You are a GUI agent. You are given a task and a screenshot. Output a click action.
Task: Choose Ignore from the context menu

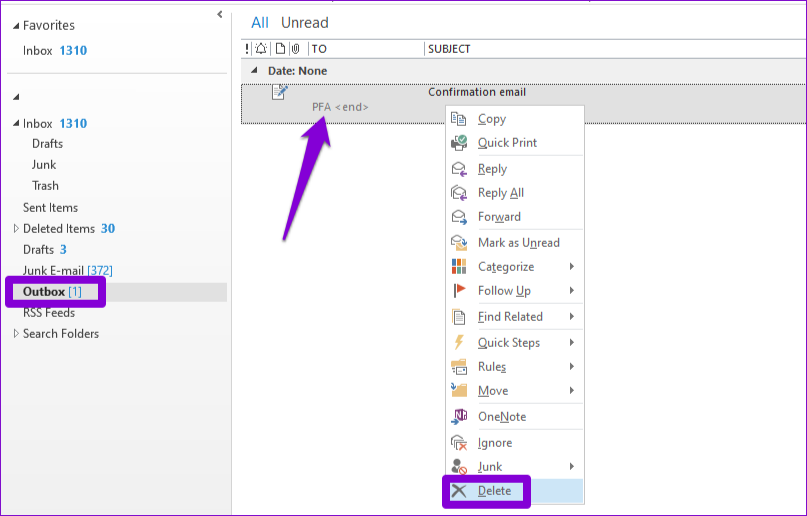pos(515,442)
